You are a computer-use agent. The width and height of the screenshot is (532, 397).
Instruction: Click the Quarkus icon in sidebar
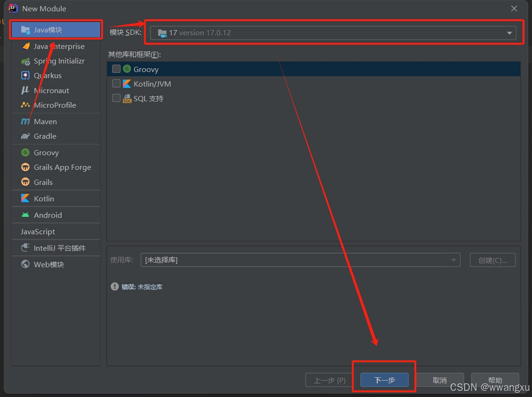(25, 75)
